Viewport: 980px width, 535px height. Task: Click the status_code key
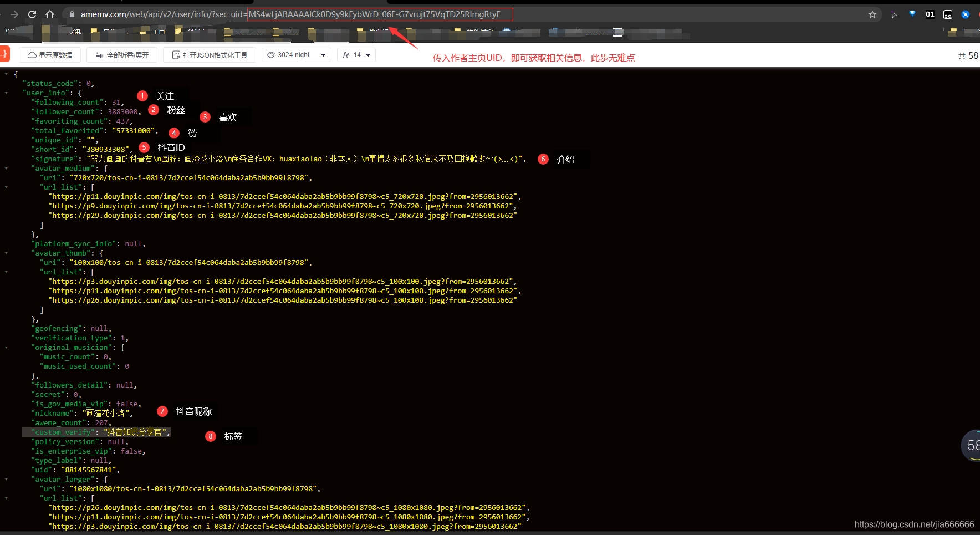tap(50, 84)
